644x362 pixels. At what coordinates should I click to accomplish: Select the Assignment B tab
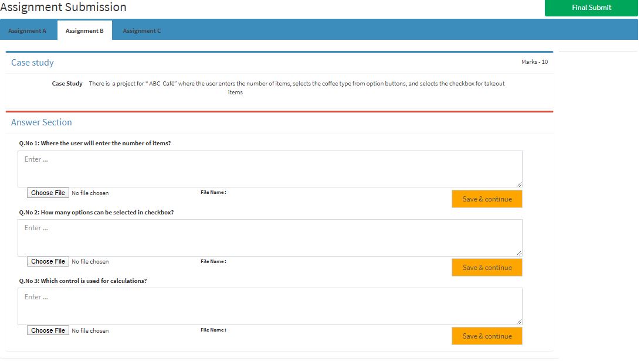[x=84, y=30]
